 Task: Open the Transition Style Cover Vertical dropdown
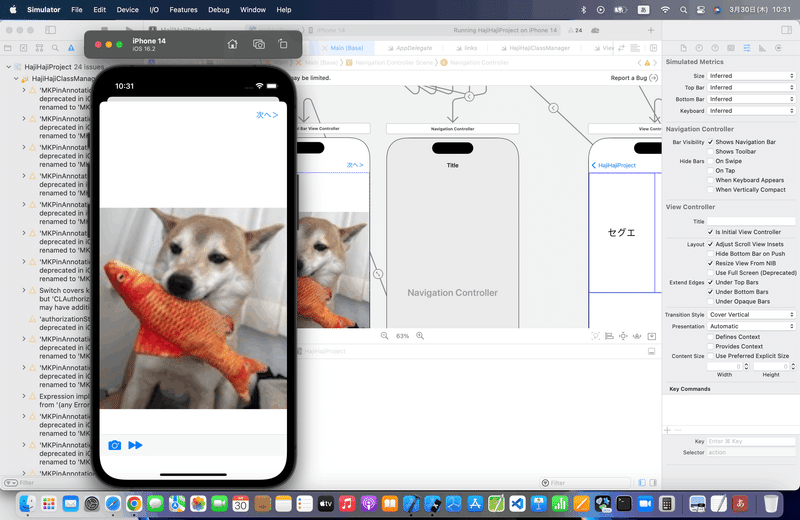click(751, 314)
